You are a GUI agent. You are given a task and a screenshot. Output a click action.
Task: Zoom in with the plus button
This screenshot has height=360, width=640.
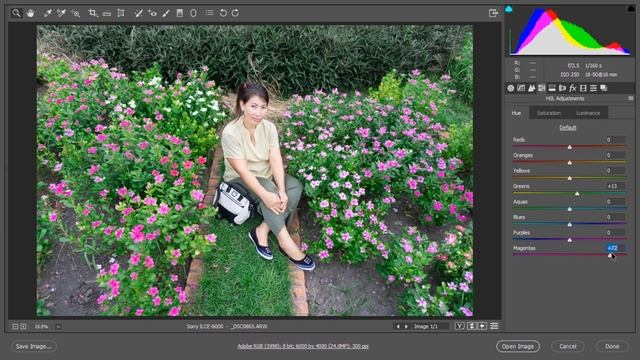(x=23, y=327)
